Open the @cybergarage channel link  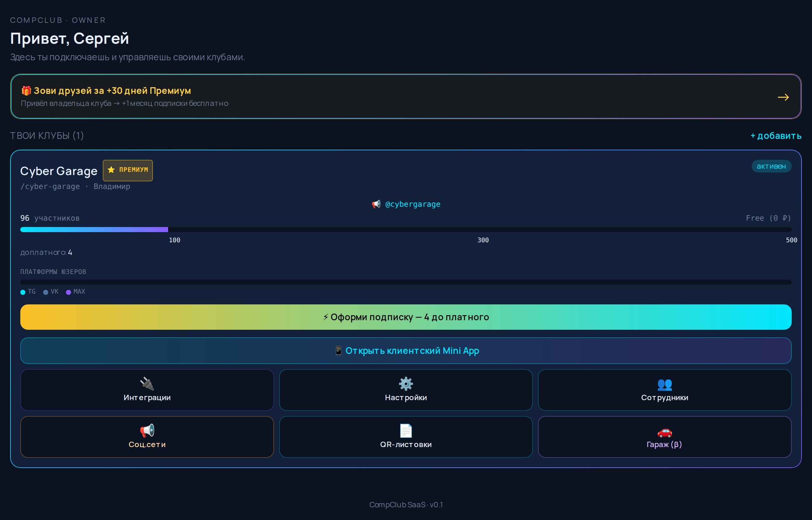coord(413,204)
